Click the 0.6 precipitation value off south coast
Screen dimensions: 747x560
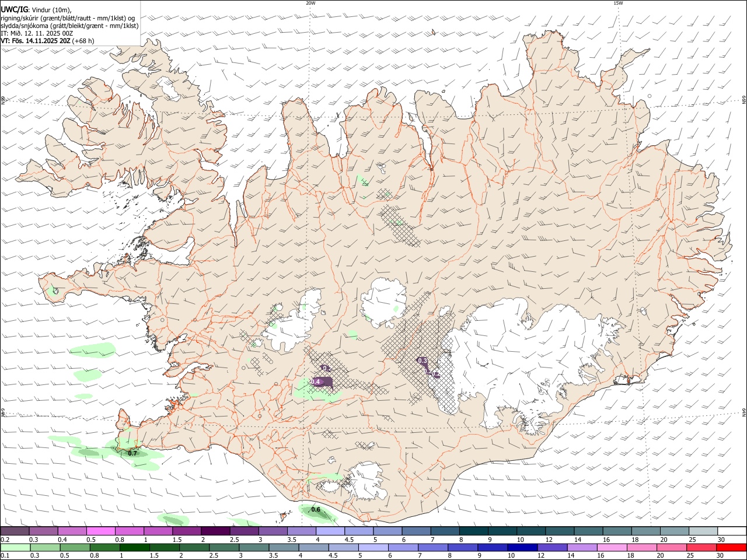pyautogui.click(x=316, y=509)
